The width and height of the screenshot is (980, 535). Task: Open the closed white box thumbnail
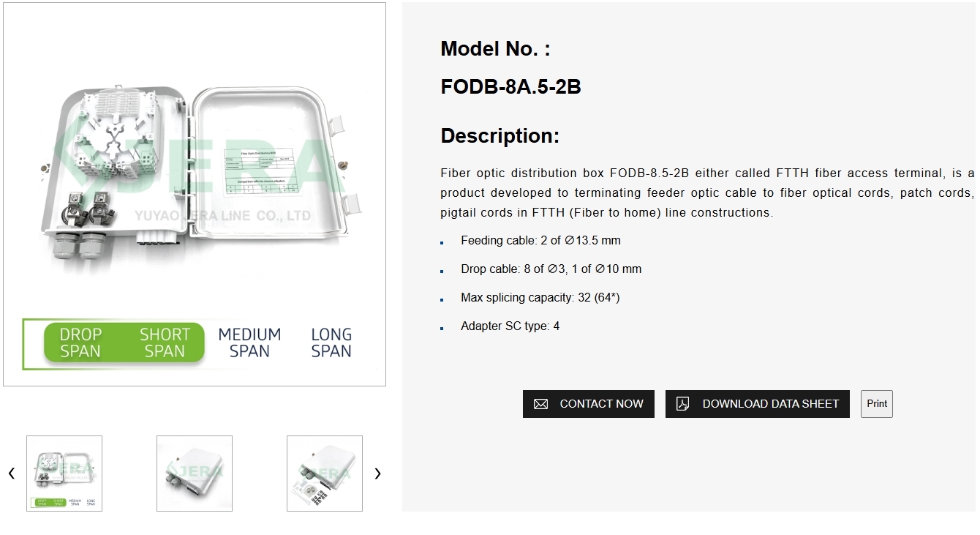195,474
